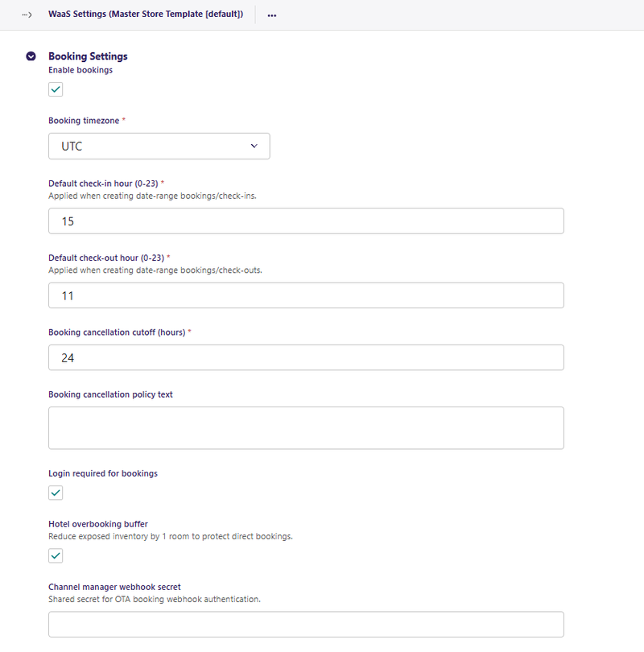Disable the Hotel overbooking buffer checkbox
This screenshot has width=644, height=652.
[56, 555]
